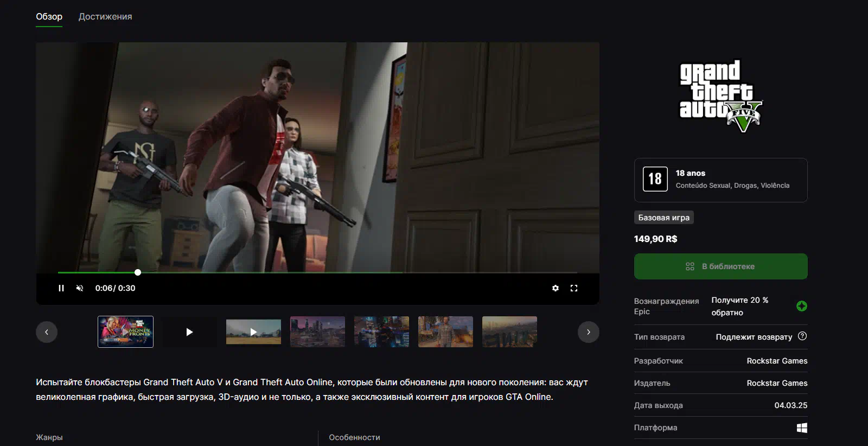Screen dimensions: 868x446
Task: Select the Money Fronts trailer thumbnail
Action: (x=125, y=332)
